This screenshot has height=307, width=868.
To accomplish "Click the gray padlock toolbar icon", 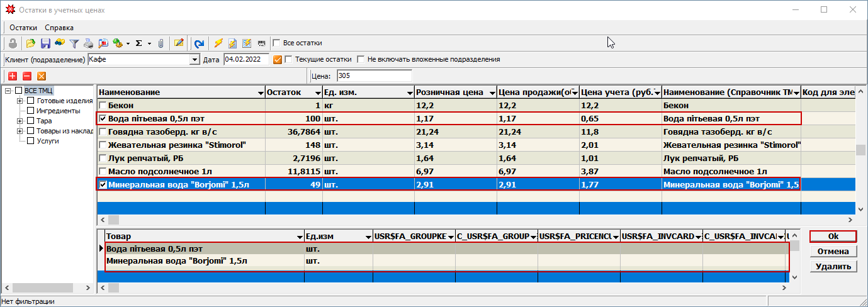I will point(12,43).
